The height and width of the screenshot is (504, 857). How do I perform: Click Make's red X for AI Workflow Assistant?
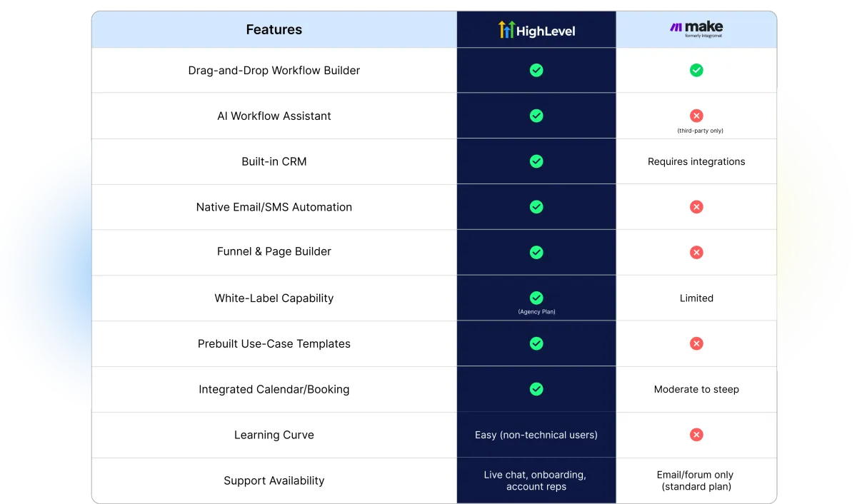click(696, 116)
